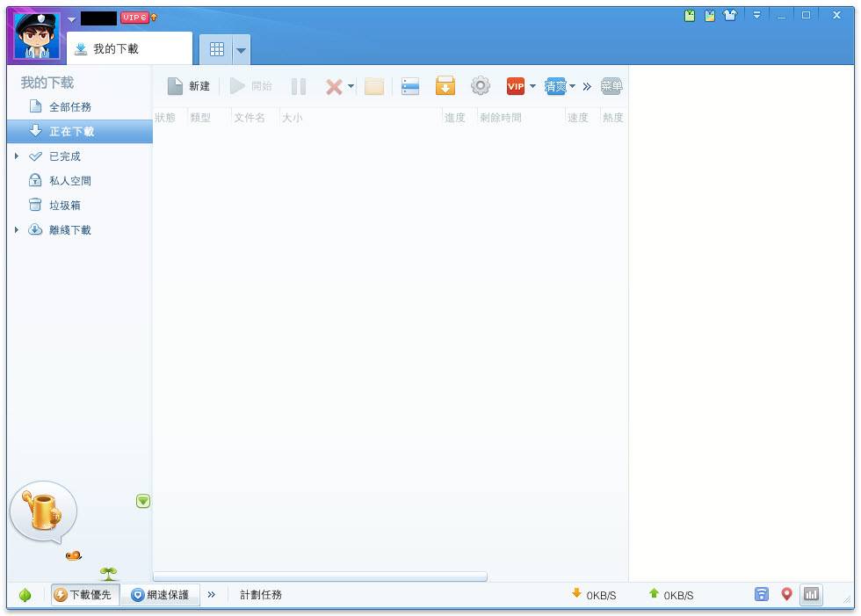Create a new task with 新建
The height and width of the screenshot is (616, 861).
pyautogui.click(x=188, y=86)
